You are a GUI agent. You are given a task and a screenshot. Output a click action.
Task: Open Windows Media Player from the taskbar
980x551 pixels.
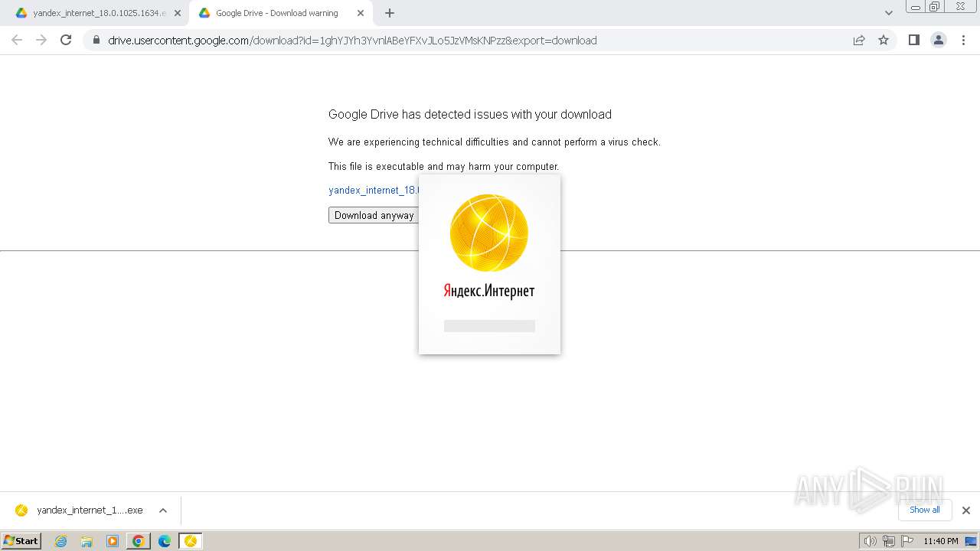[x=113, y=541]
